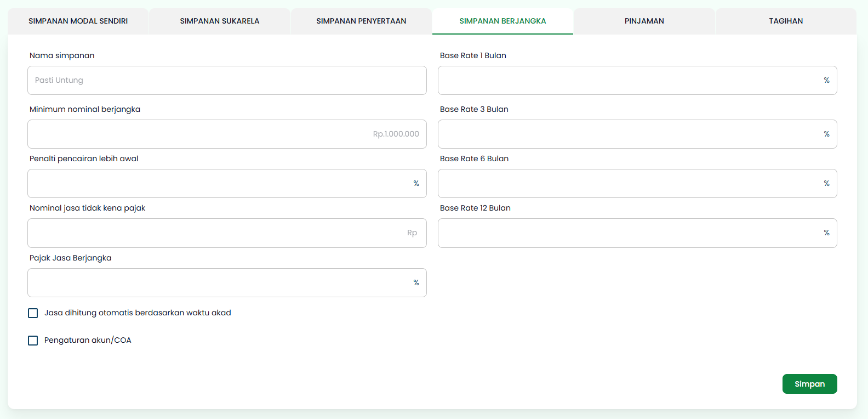This screenshot has width=868, height=419.
Task: Open the Simpanan Modal Sendiri tab
Action: point(78,21)
